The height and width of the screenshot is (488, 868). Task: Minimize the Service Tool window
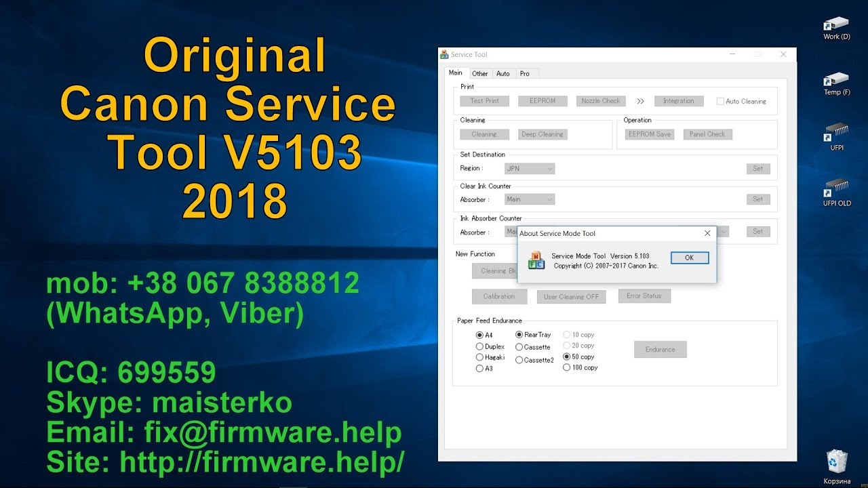(733, 55)
